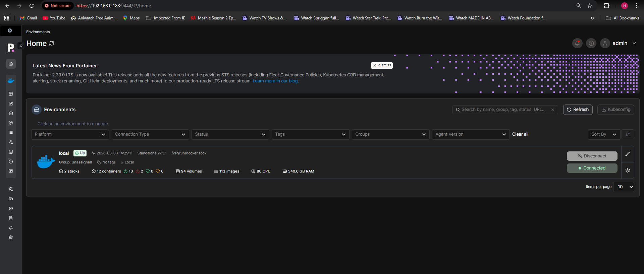Screen dimensions: 644x274
Task: Follow the Learn more in our blog link
Action: click(275, 81)
